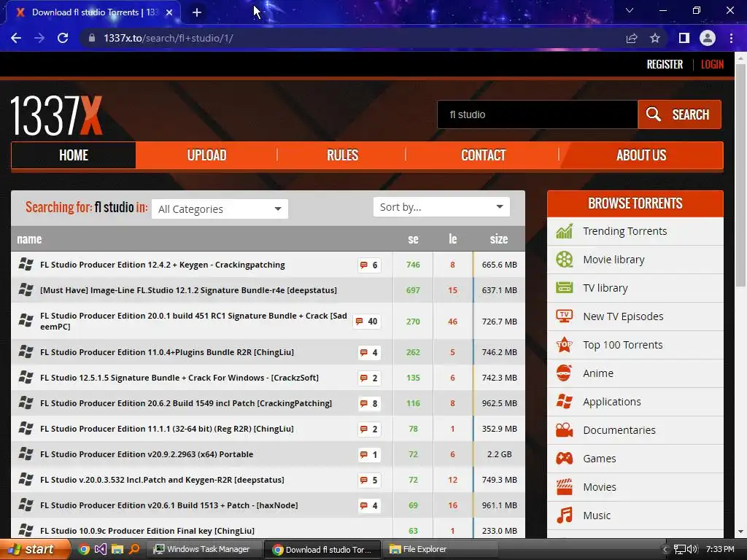Click the volume icon in system tray

(692, 550)
